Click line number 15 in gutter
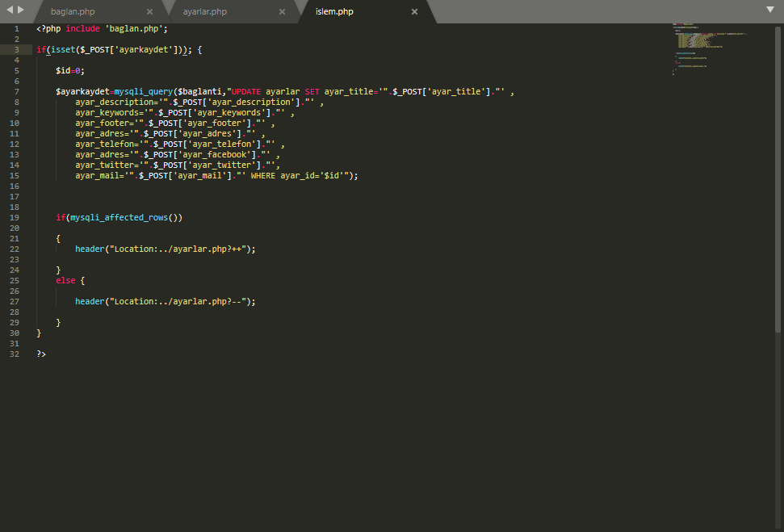 [x=14, y=175]
